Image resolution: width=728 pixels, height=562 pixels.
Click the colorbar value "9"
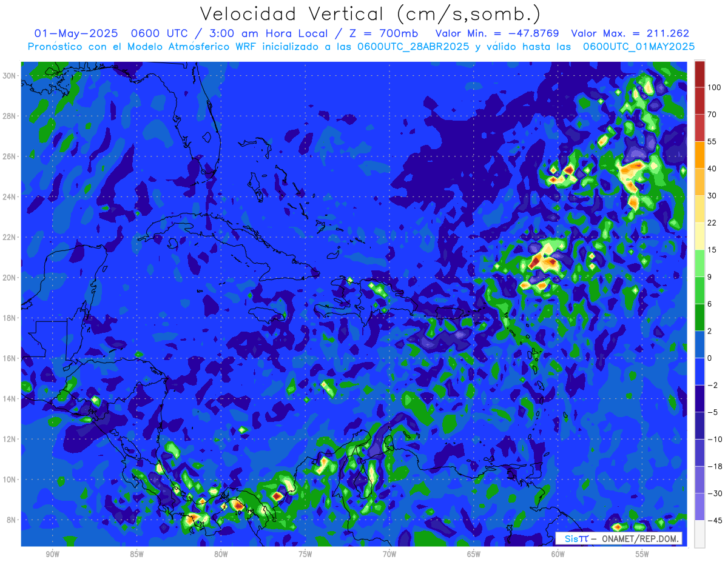click(x=710, y=277)
